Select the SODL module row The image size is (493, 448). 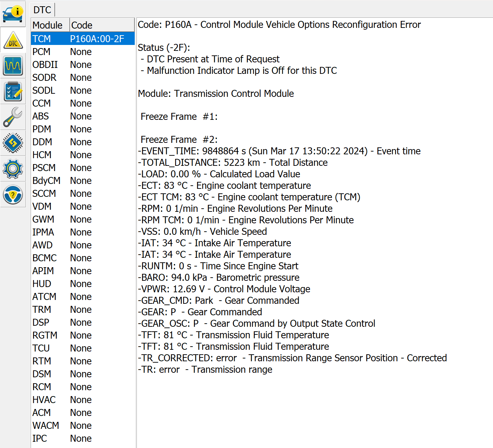pyautogui.click(x=83, y=90)
